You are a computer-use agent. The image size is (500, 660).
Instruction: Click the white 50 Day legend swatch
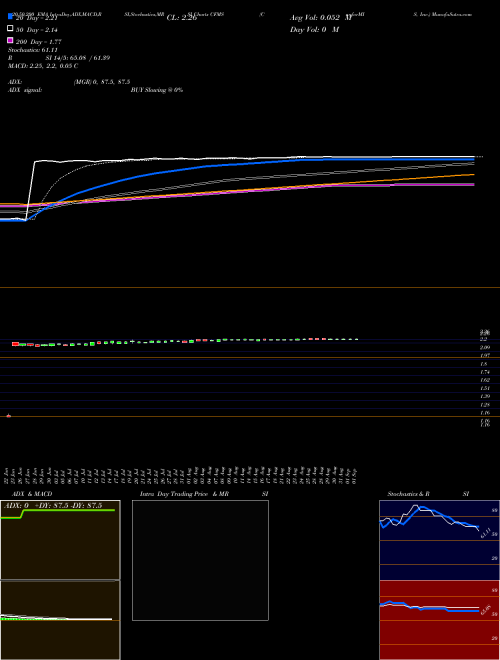click(10, 29)
